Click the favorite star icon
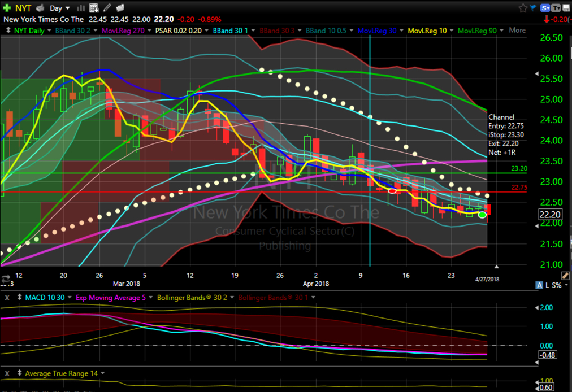 tap(523, 8)
